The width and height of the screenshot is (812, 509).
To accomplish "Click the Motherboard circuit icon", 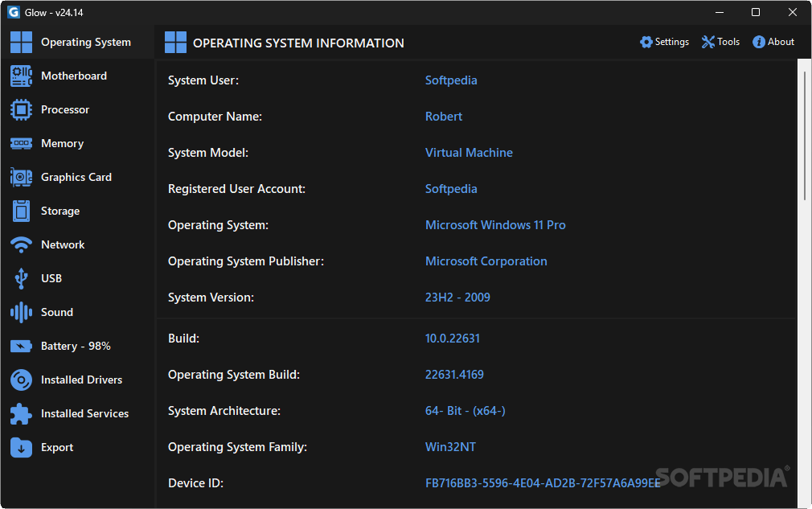I will pos(21,76).
